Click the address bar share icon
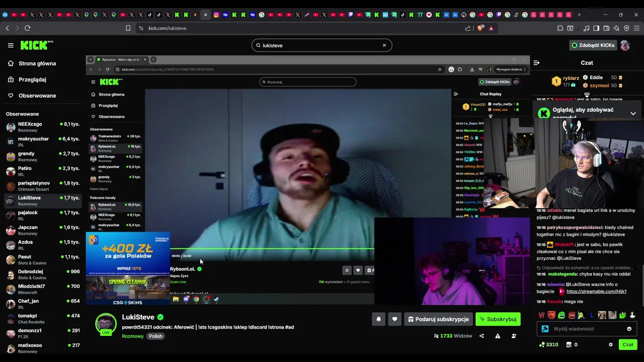 (x=468, y=28)
